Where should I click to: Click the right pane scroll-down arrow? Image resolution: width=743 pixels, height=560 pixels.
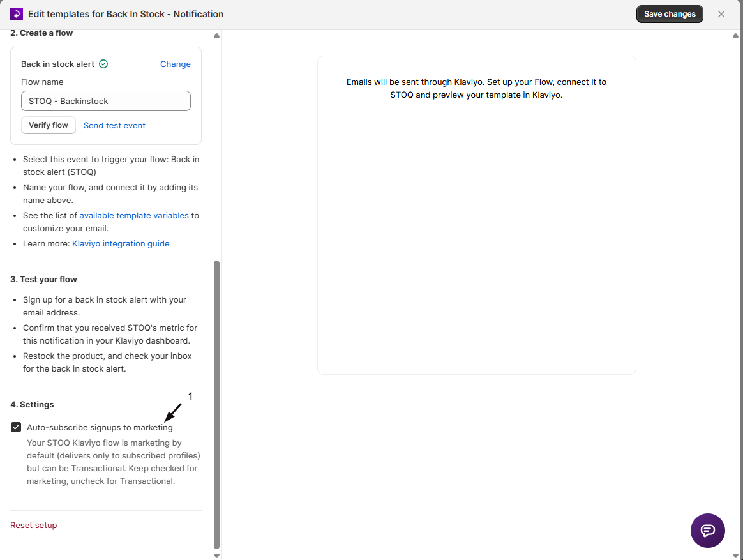(x=735, y=556)
